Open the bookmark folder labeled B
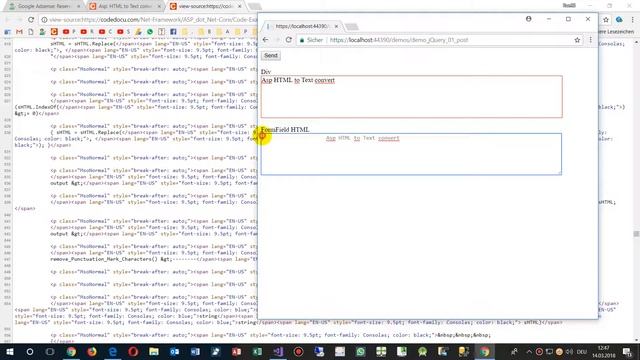640x360 pixels. (x=204, y=31)
